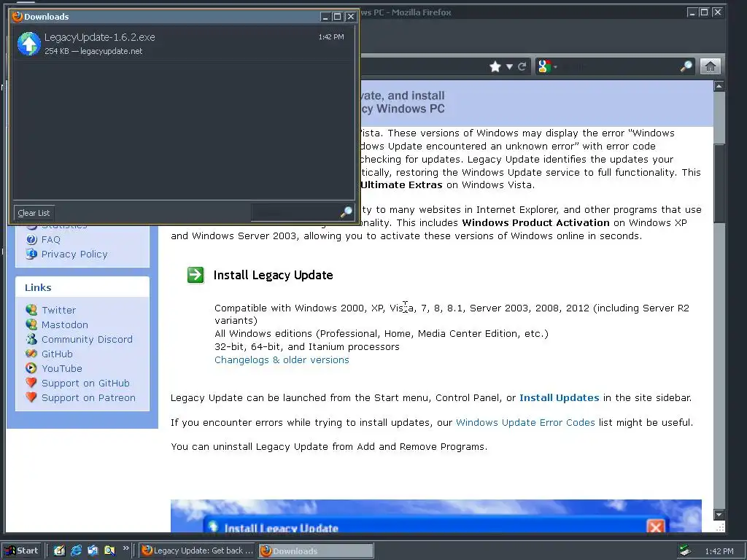Screen dimensions: 747x560
Task: Open the Privacy Policy sidebar link
Action: click(x=74, y=254)
